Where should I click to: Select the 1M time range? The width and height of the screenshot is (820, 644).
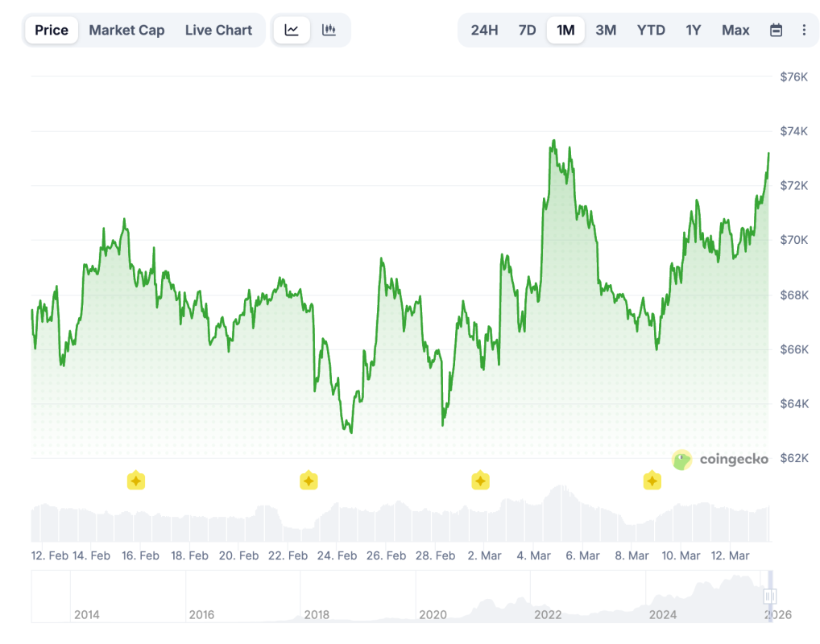coord(565,30)
